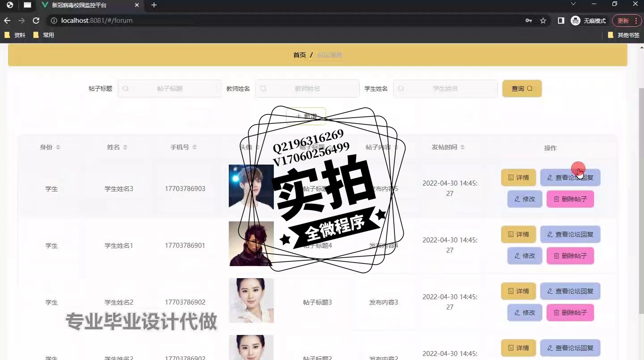This screenshot has width=644, height=360.
Task: Open 详情 in the bottom partially visible row
Action: point(518,348)
